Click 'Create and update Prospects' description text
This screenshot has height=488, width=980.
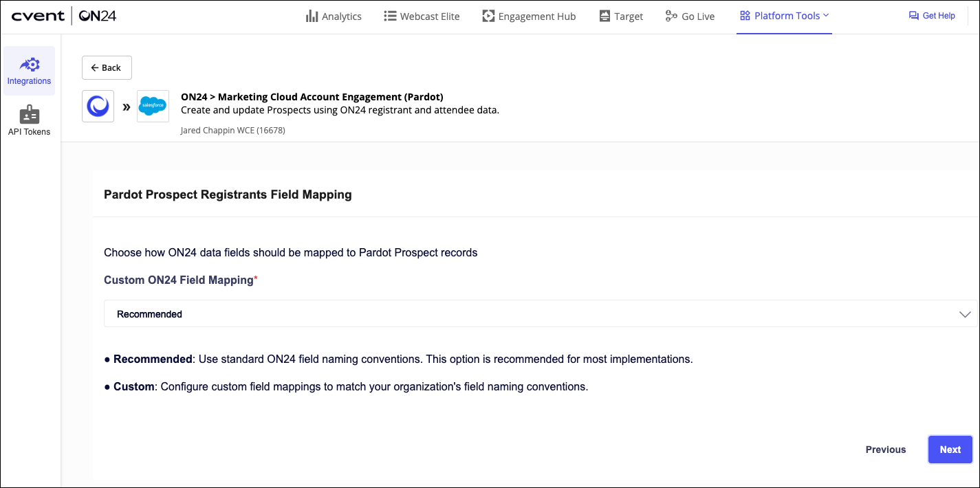pos(340,110)
